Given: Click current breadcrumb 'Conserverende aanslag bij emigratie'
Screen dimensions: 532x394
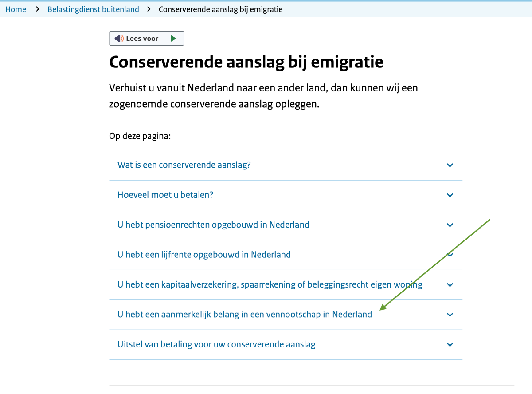Looking at the screenshot, I should [x=221, y=9].
